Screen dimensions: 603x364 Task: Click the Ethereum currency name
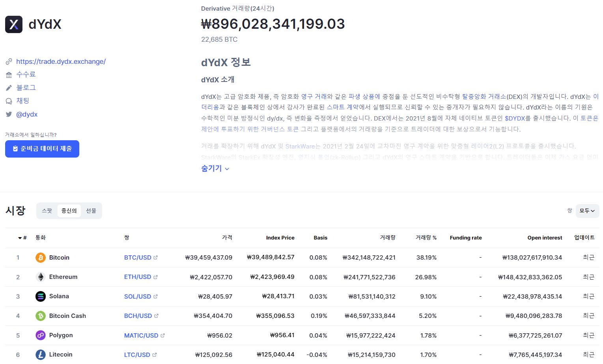pyautogui.click(x=63, y=277)
